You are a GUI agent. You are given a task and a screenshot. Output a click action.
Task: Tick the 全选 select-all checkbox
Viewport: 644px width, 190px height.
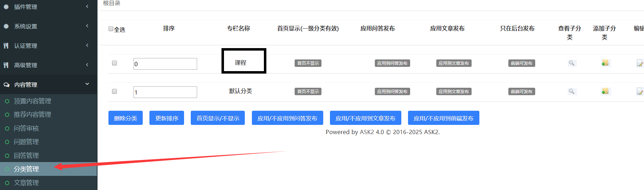tap(111, 29)
